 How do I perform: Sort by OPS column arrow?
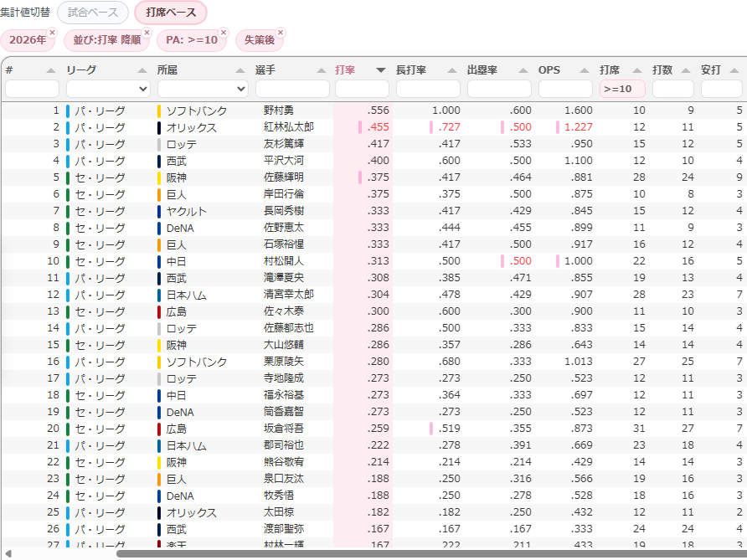(584, 70)
